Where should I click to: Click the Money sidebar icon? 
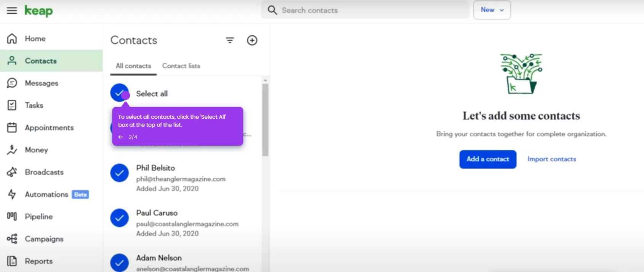[x=12, y=150]
